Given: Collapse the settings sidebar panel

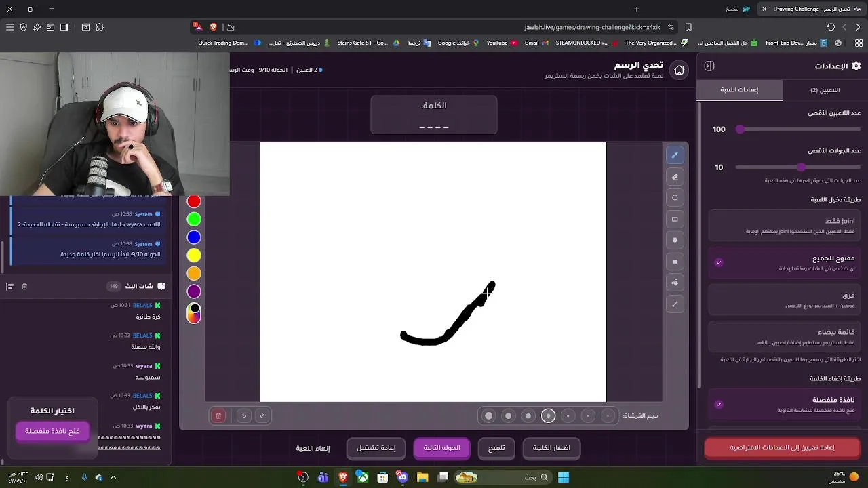Looking at the screenshot, I should click(709, 66).
